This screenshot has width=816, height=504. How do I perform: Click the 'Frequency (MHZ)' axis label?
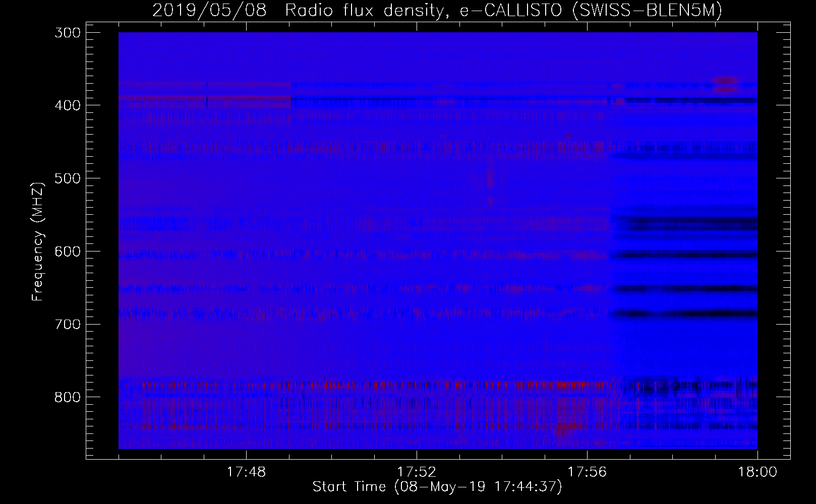[x=38, y=241]
